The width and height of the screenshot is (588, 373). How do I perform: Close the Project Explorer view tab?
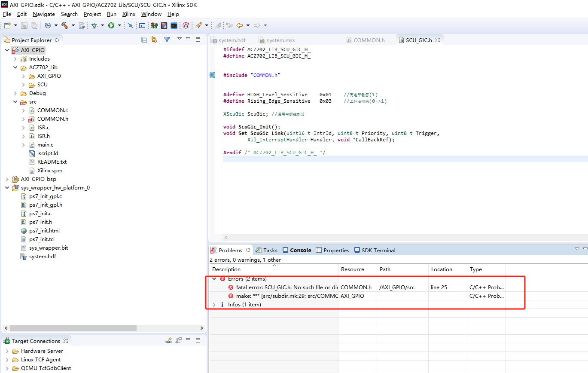tap(57, 40)
